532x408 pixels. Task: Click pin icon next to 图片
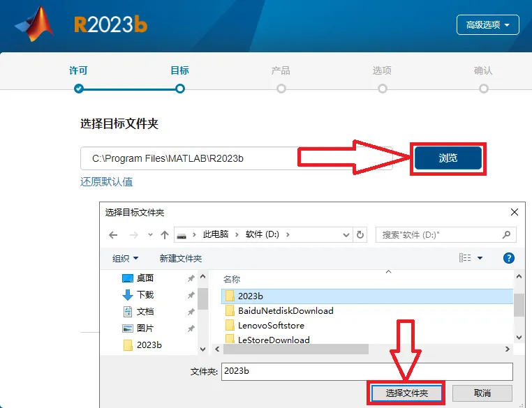191,328
